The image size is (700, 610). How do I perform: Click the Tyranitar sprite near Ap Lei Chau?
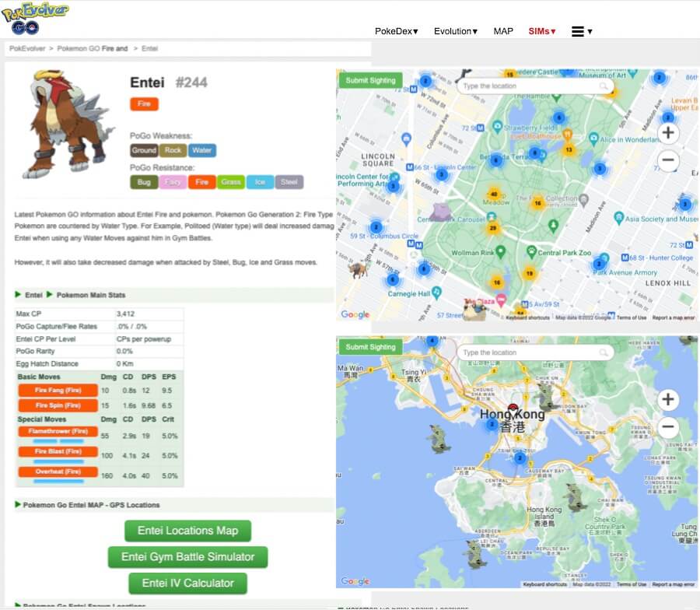pos(474,554)
